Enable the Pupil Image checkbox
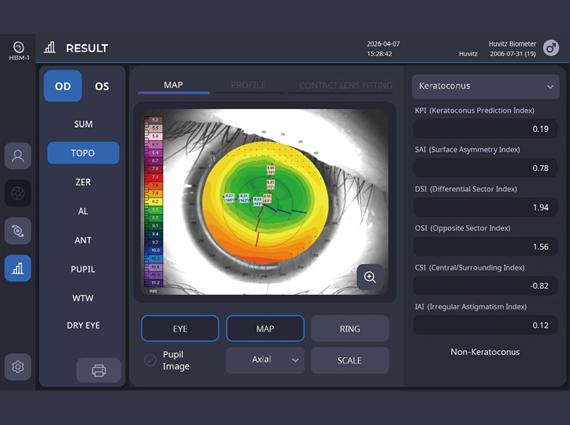 pyautogui.click(x=150, y=360)
